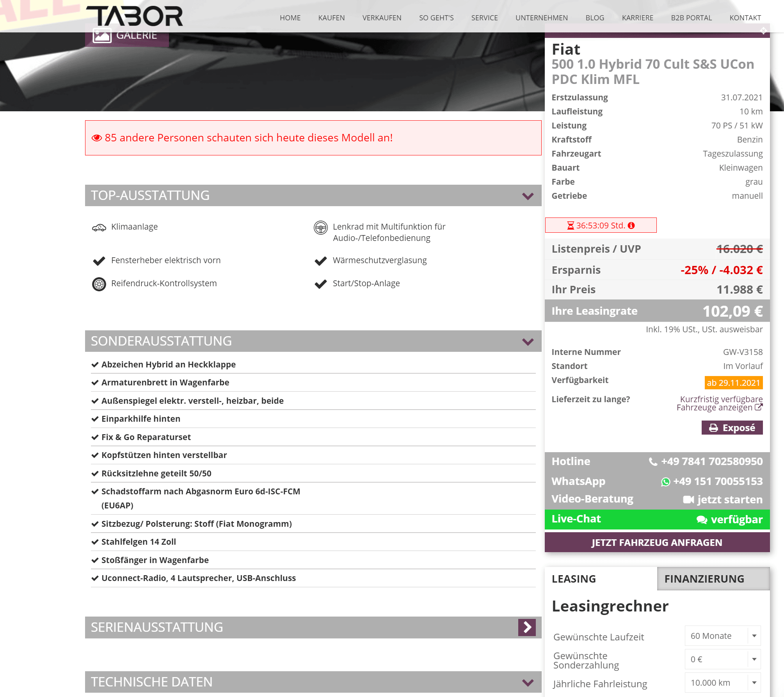Image resolution: width=784 pixels, height=697 pixels.
Task: Click the 36:53:09 Std. countdown box
Action: pyautogui.click(x=601, y=225)
